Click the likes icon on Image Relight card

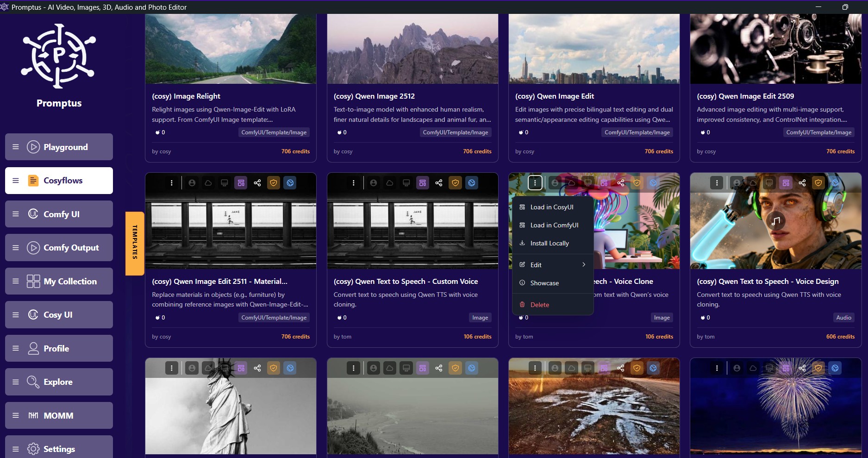point(157,132)
